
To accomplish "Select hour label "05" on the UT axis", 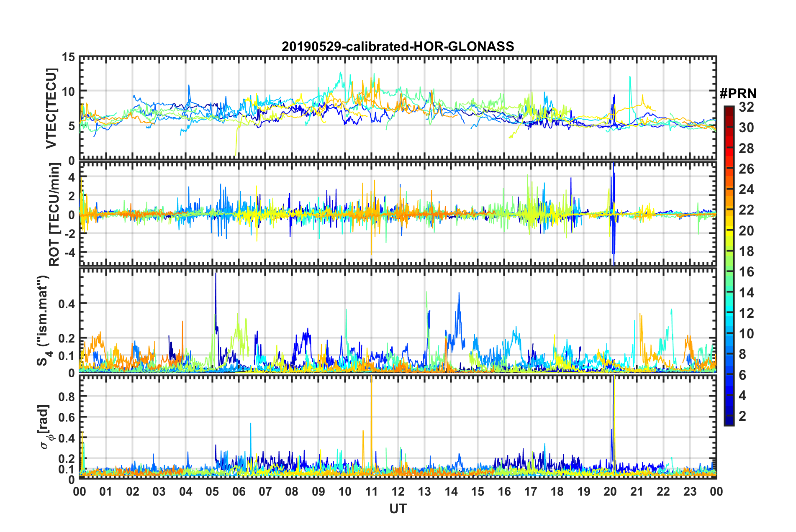I will pos(212,491).
